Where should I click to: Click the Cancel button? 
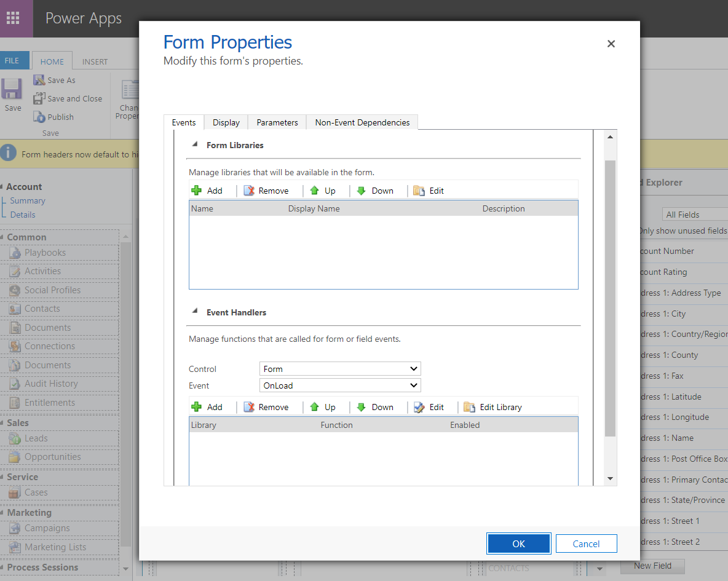[x=586, y=543]
